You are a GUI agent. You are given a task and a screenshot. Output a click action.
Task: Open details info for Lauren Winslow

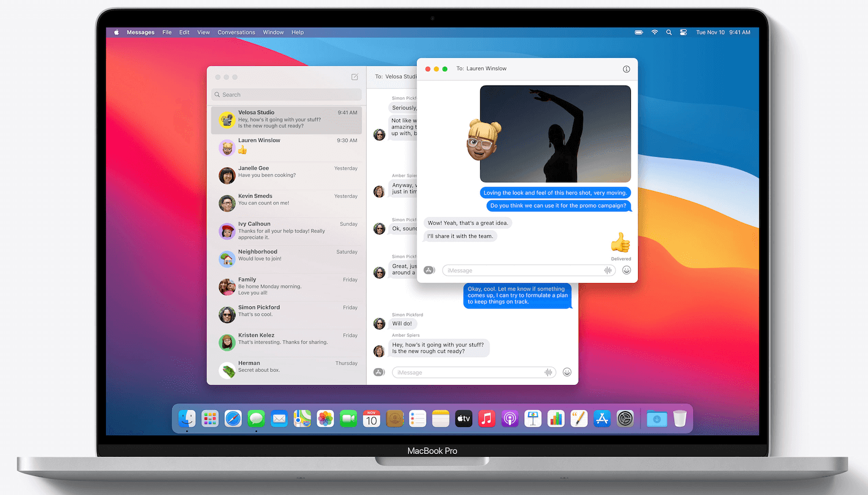[626, 69]
